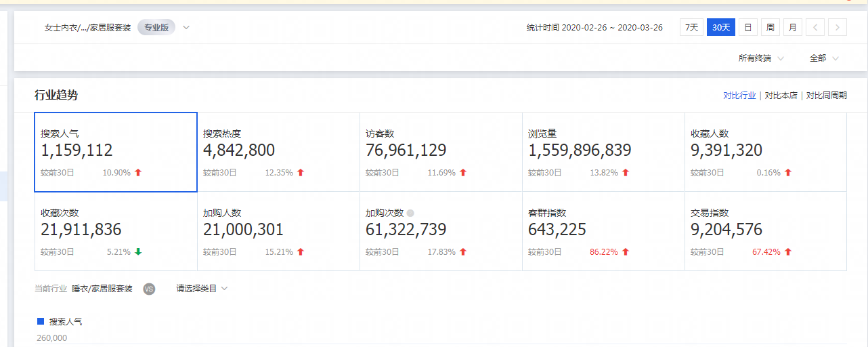868x347 pixels.
Task: Click the red up arrow in 访客数
Action: point(463,173)
